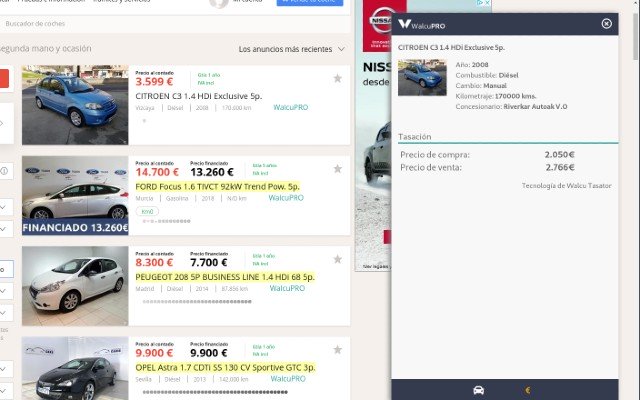
Task: Click WalcuPRO link on Peugeot 208 listing
Action: coord(287,288)
